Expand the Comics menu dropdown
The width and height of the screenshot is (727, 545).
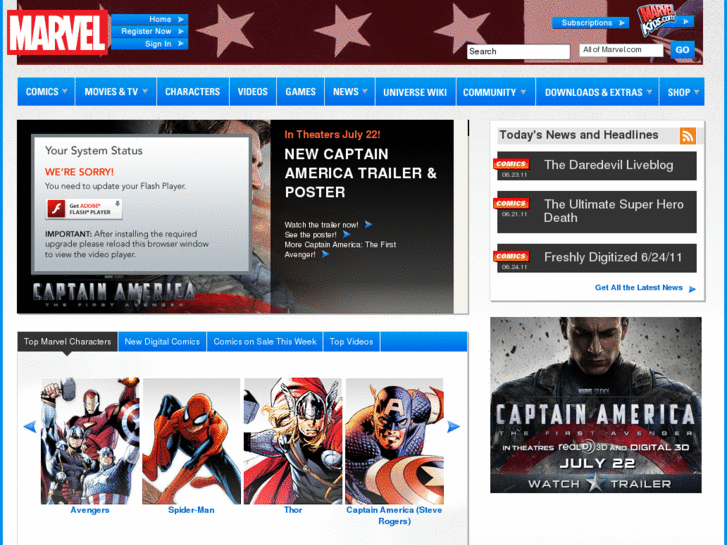pos(65,91)
